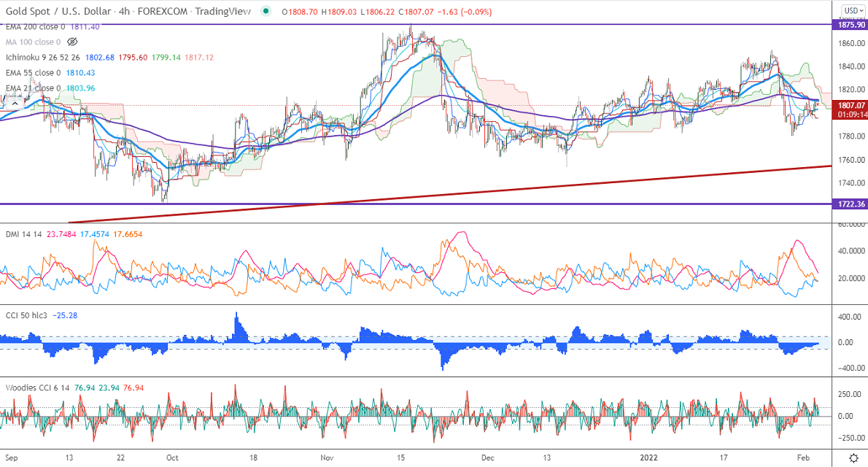Click the 22 date label on time axis
This screenshot has width=868, height=467.
click(x=120, y=458)
